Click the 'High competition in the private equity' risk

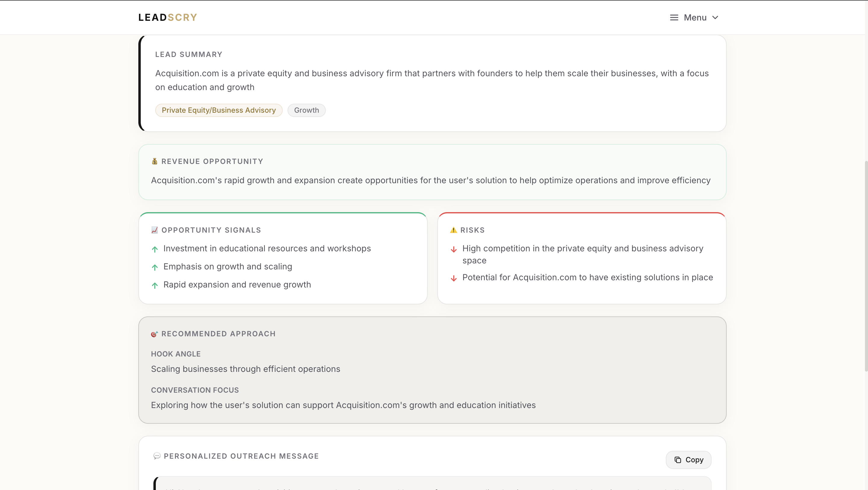pos(583,254)
